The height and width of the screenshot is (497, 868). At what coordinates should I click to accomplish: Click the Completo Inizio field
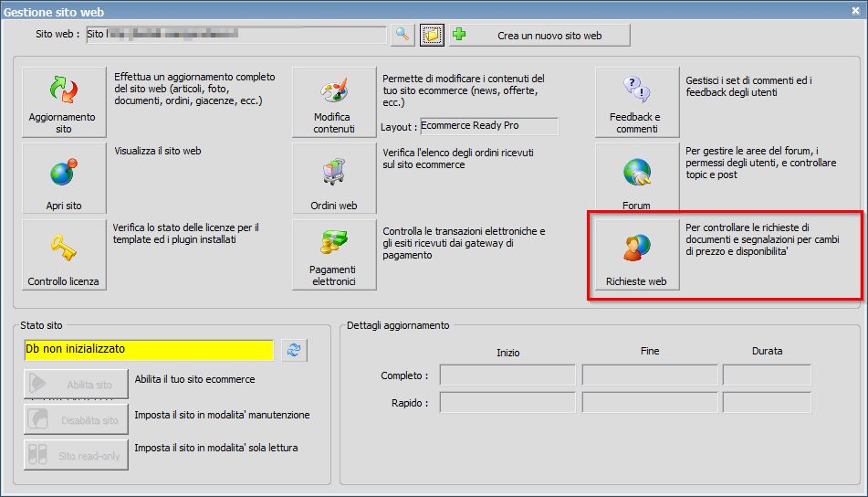(x=507, y=375)
